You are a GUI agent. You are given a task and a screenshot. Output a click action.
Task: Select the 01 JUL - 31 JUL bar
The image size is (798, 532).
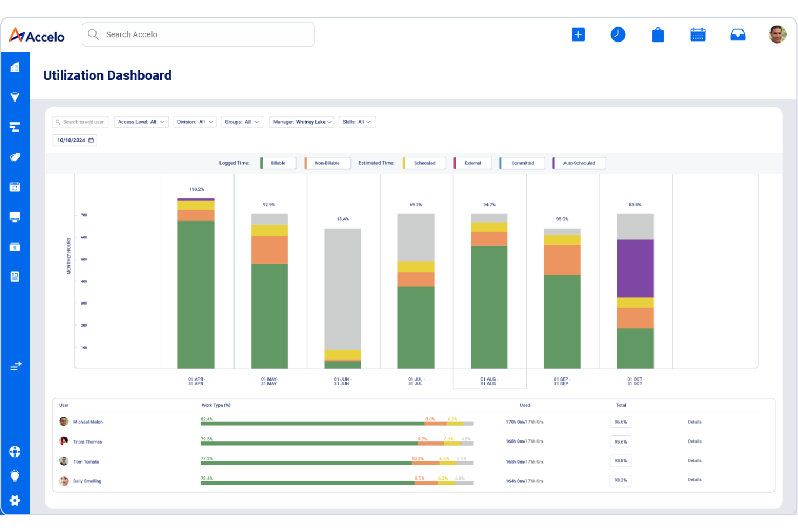tap(416, 291)
